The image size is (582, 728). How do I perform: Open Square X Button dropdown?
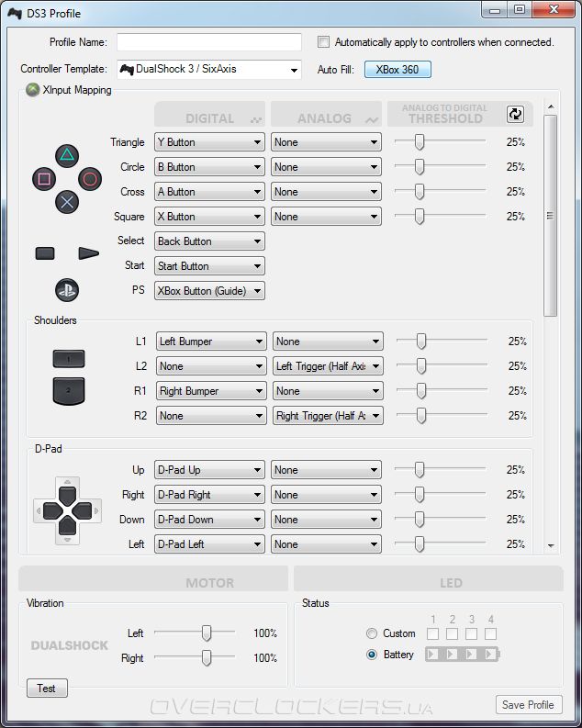click(210, 217)
